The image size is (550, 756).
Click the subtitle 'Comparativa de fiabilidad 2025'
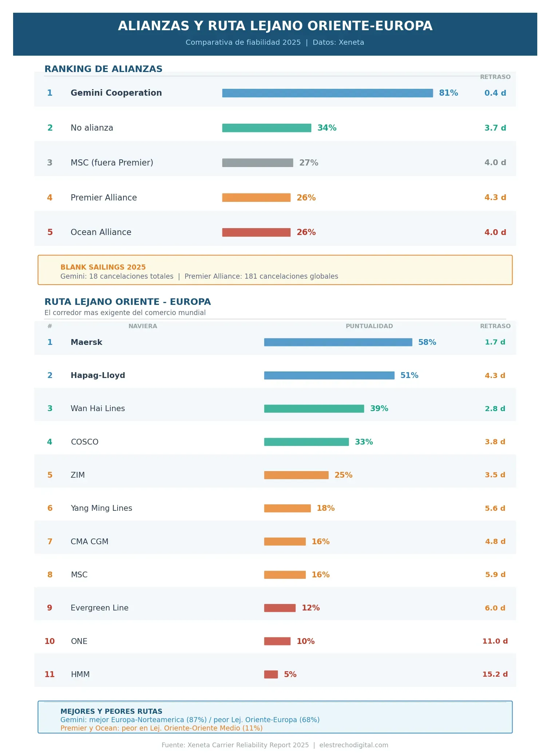243,43
